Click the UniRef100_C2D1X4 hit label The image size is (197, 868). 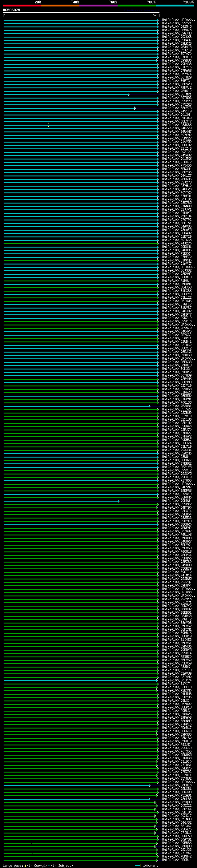click(x=176, y=809)
